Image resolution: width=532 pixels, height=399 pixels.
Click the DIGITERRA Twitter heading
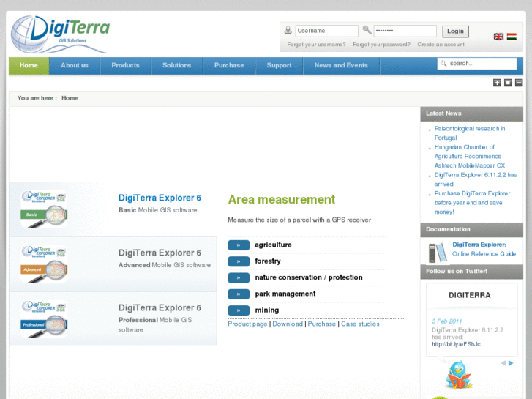pos(470,295)
